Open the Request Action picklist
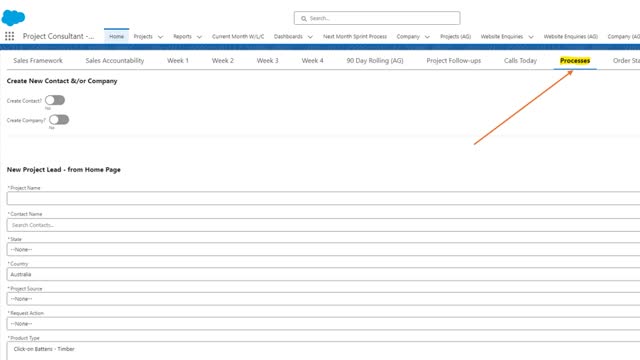Screen dimensions: 640x360 point(323,324)
